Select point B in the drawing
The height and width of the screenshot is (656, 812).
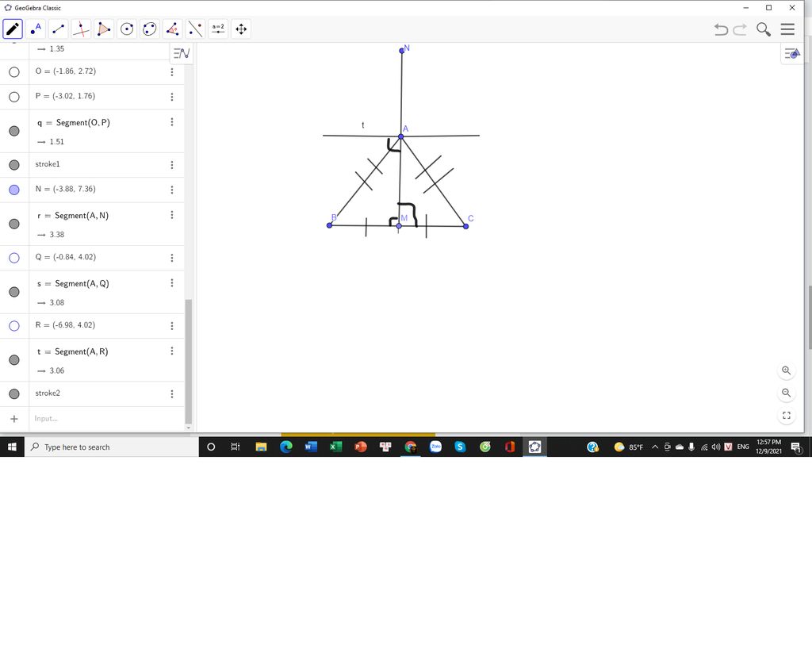point(329,225)
